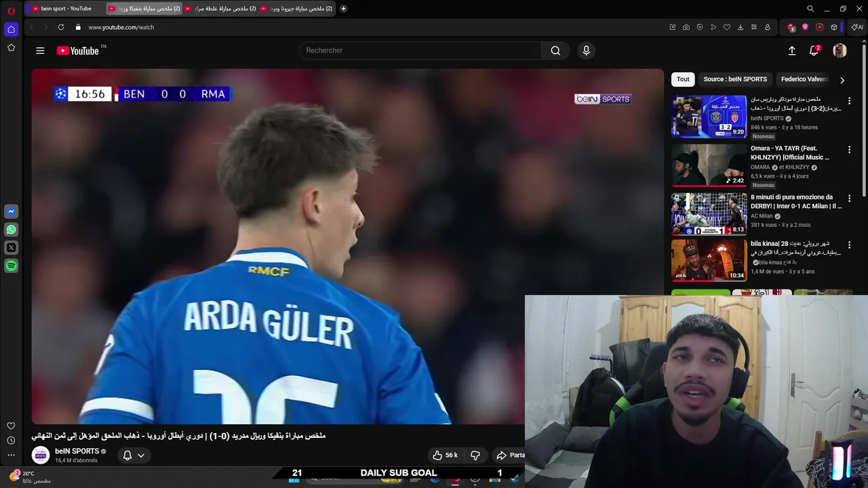Click the address bar URL
The height and width of the screenshot is (488, 868).
pyautogui.click(x=121, y=27)
